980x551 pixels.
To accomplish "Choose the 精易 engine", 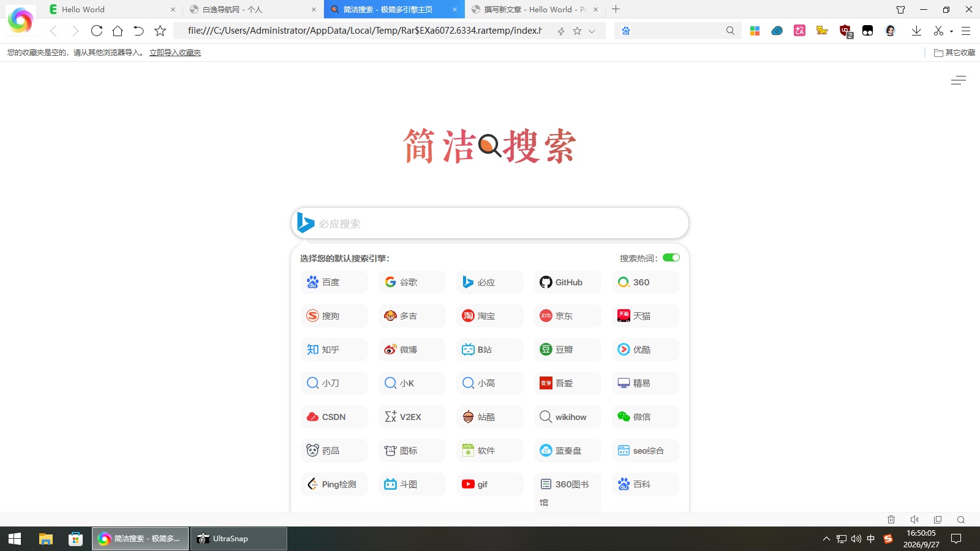I will click(x=645, y=383).
